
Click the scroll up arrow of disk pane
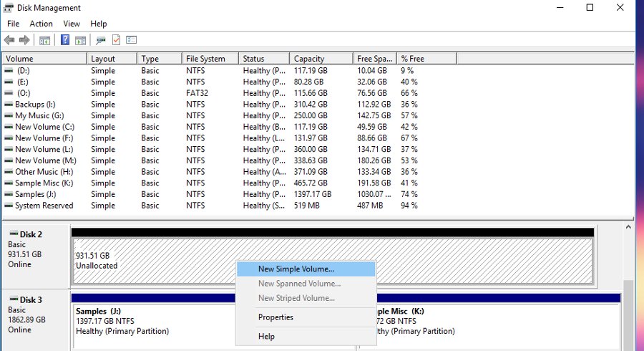[x=628, y=227]
